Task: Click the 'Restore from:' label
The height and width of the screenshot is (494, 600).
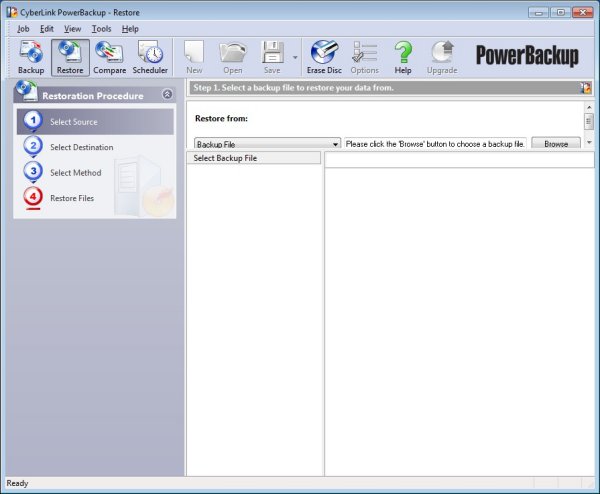Action: click(x=221, y=119)
